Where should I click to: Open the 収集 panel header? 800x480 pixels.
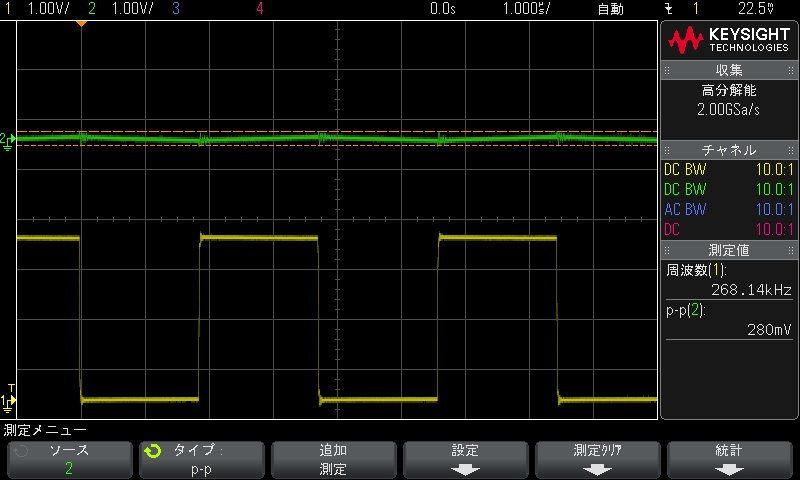point(729,70)
